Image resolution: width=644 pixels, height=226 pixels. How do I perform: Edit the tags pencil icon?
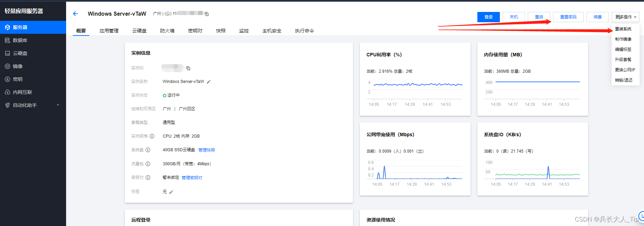coord(171,192)
